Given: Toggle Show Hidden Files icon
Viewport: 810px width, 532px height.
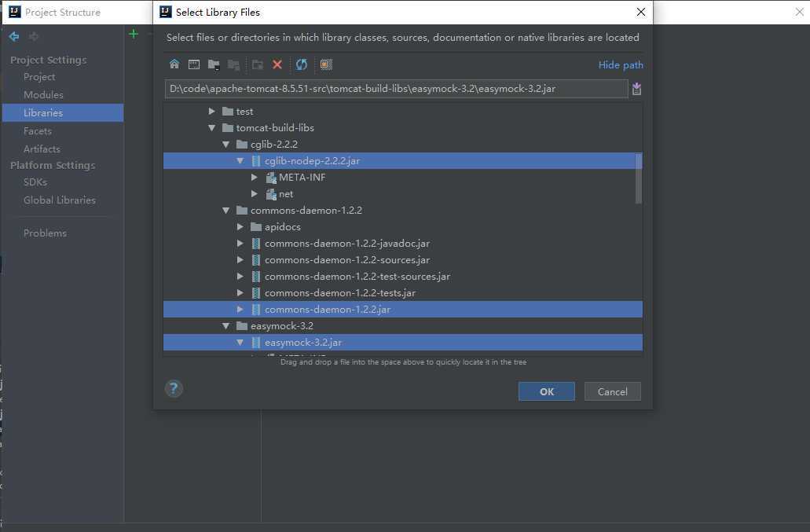Looking at the screenshot, I should click(x=326, y=64).
